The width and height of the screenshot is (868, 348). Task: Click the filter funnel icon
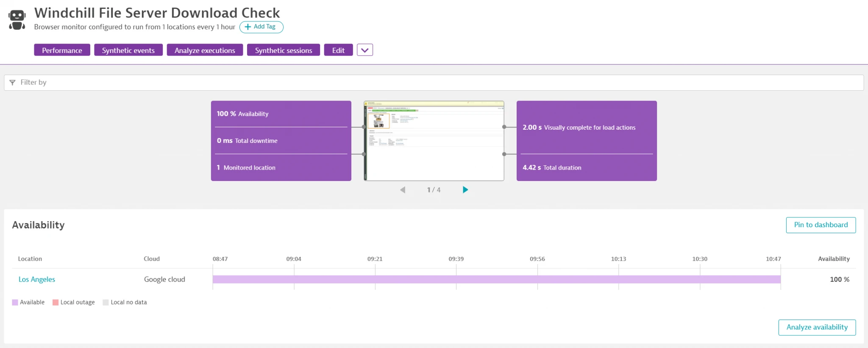12,83
